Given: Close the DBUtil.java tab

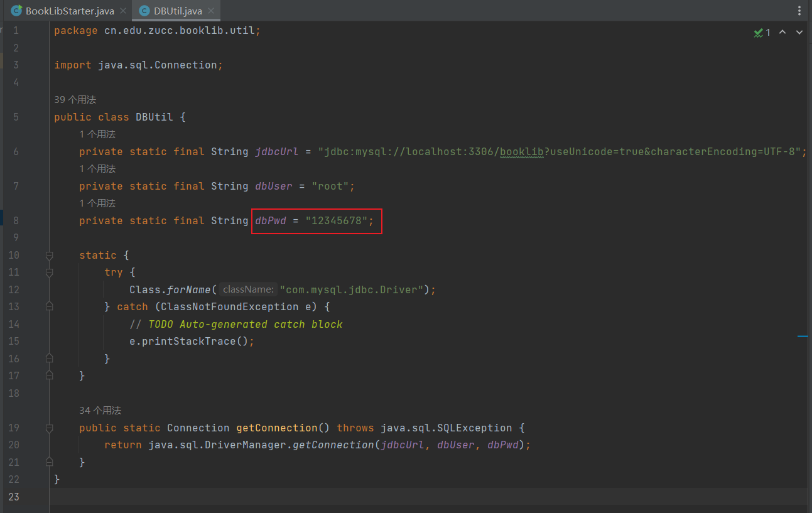Looking at the screenshot, I should [x=212, y=11].
